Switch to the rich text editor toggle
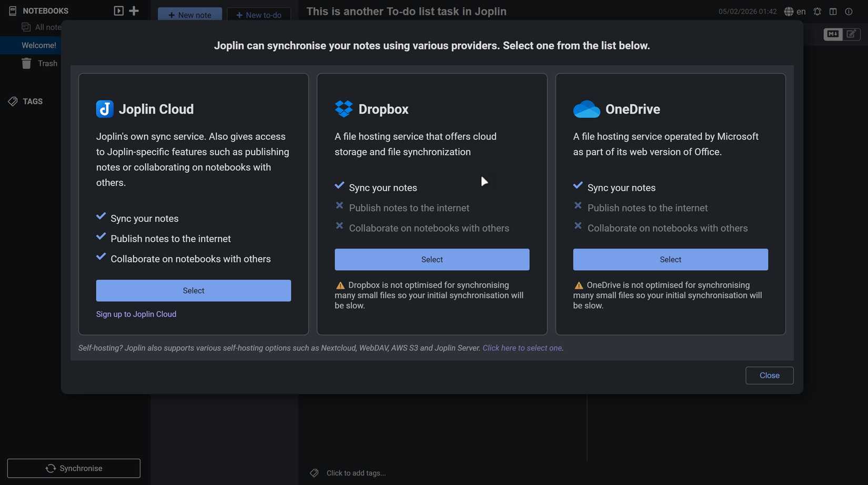868x485 pixels. click(x=851, y=34)
